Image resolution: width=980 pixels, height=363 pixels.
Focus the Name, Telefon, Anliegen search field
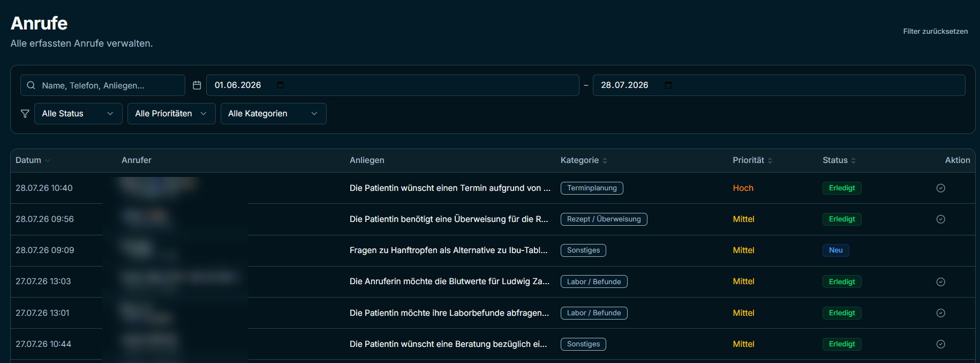[x=103, y=85]
